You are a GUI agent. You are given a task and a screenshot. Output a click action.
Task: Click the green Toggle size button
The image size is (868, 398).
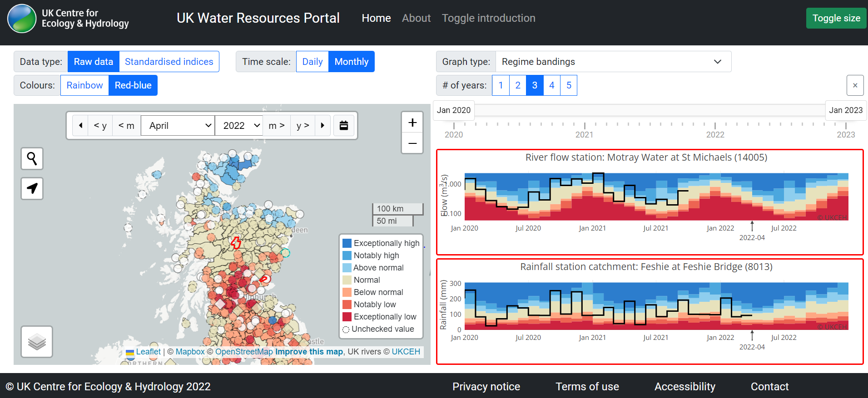click(x=836, y=18)
